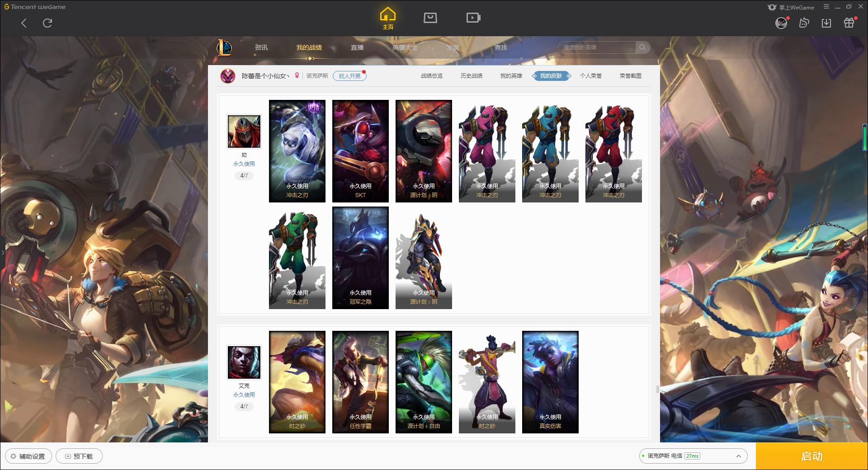Image resolution: width=868 pixels, height=470 pixels.
Task: Click the 27ms latency indicator
Action: 692,456
